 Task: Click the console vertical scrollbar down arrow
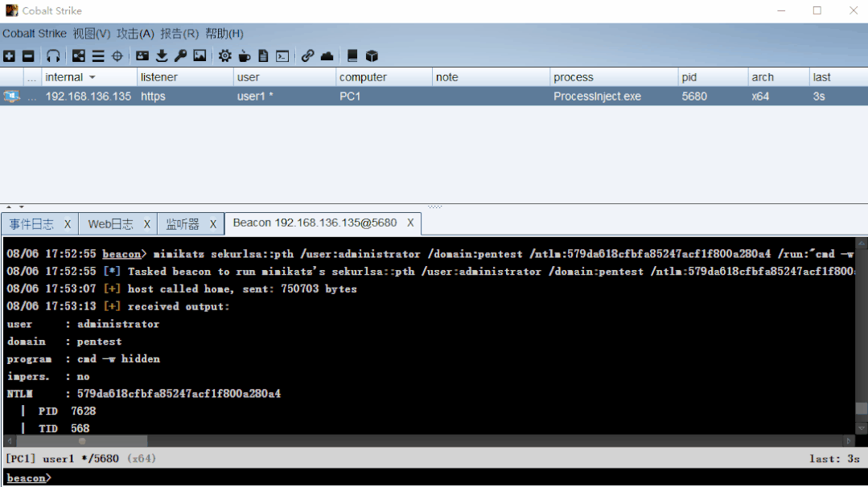(862, 428)
